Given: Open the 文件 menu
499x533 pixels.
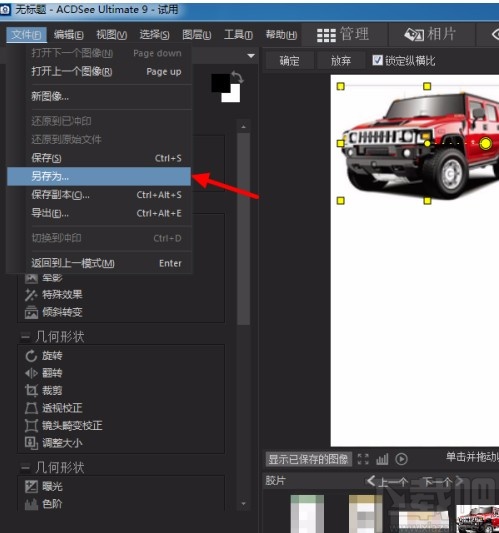Looking at the screenshot, I should 26,35.
